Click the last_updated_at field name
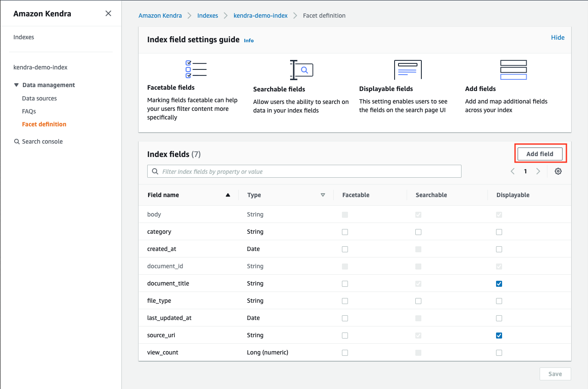The height and width of the screenshot is (389, 588). [x=169, y=318]
